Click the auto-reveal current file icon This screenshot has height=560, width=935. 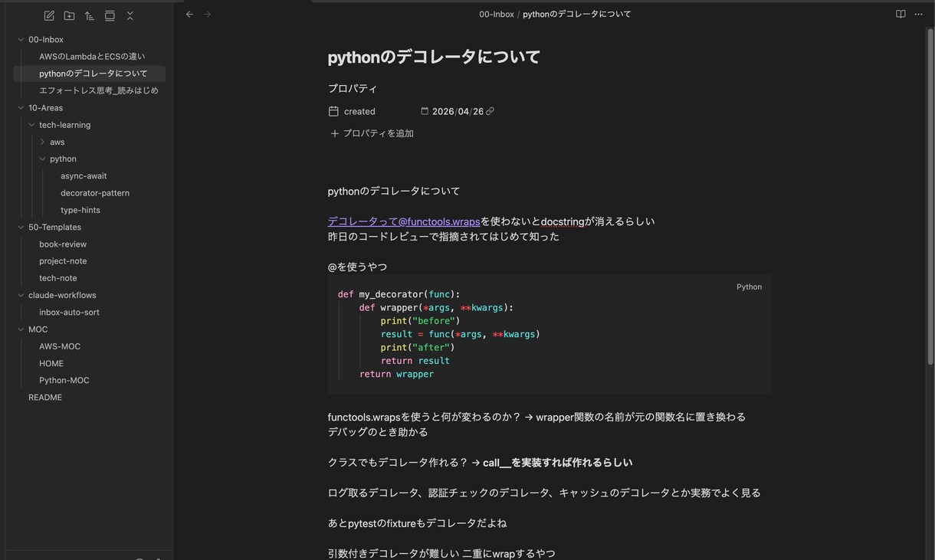click(x=110, y=15)
